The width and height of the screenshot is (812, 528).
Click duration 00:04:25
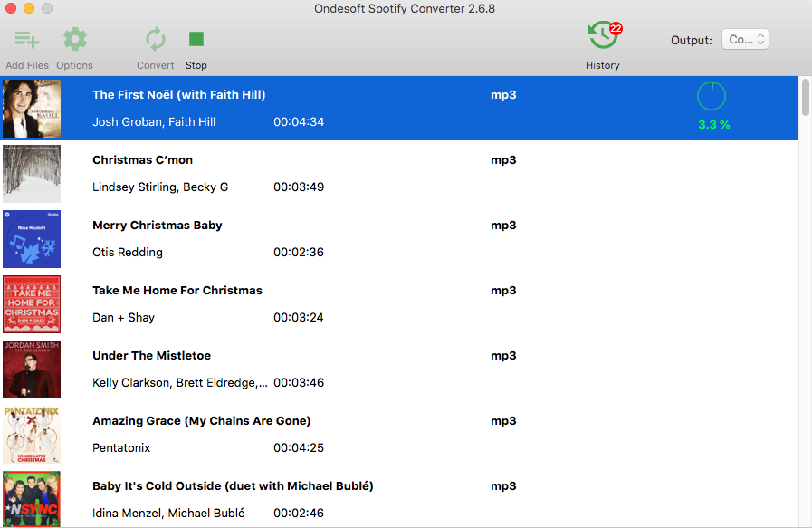[x=299, y=447]
